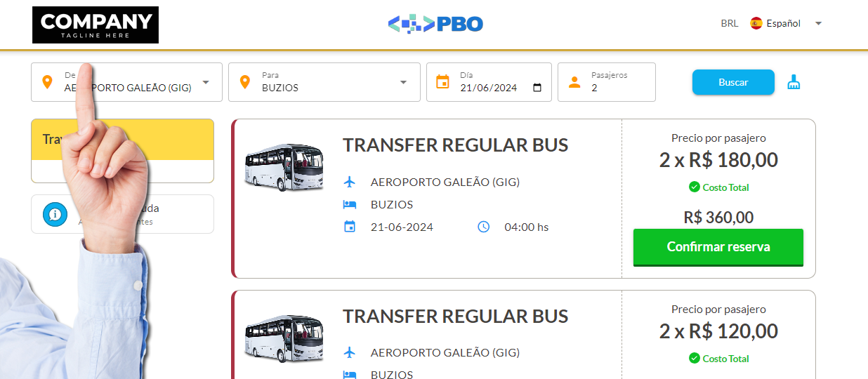Click the orange calendar icon beside Día

(x=442, y=82)
